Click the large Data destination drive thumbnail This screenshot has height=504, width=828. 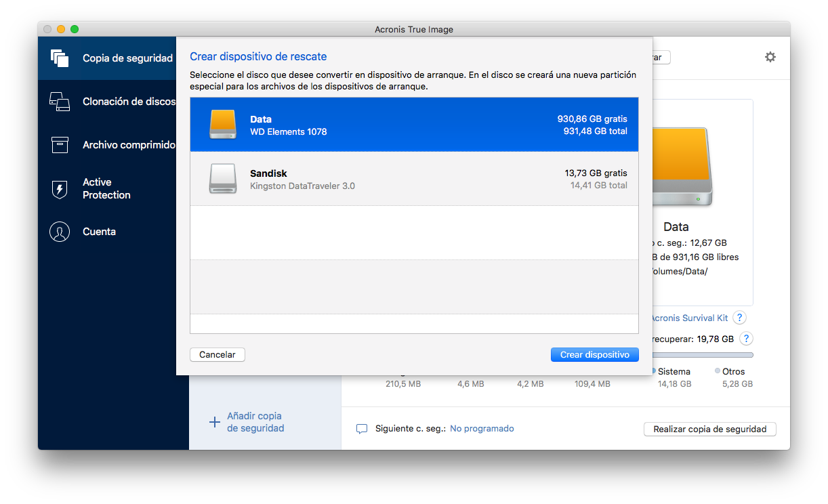coord(680,167)
